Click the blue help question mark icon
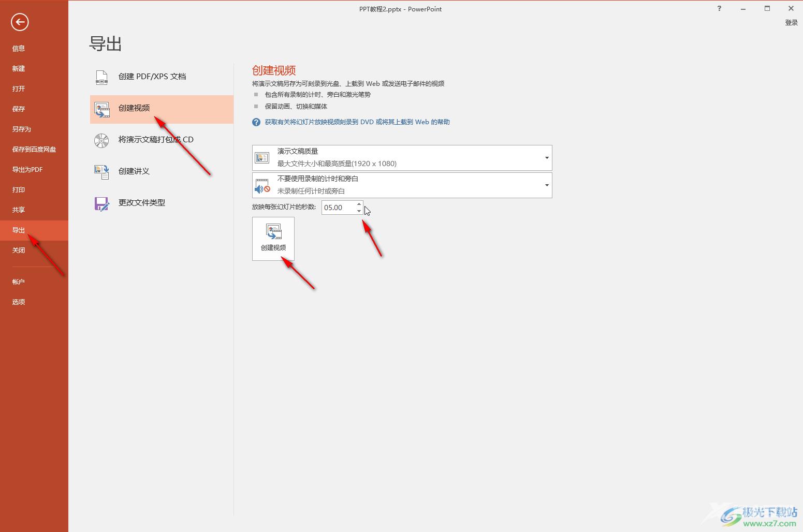 click(256, 122)
